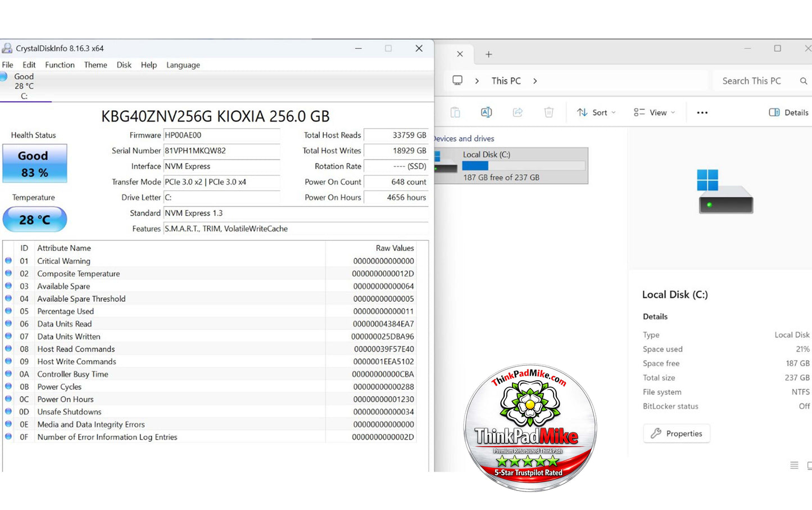This screenshot has height=510, width=812.
Task: Open the Disk menu
Action: coord(124,65)
